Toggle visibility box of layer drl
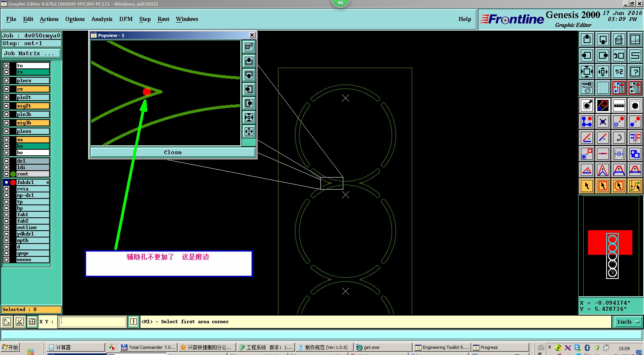This screenshot has height=355, width=644. (x=6, y=161)
